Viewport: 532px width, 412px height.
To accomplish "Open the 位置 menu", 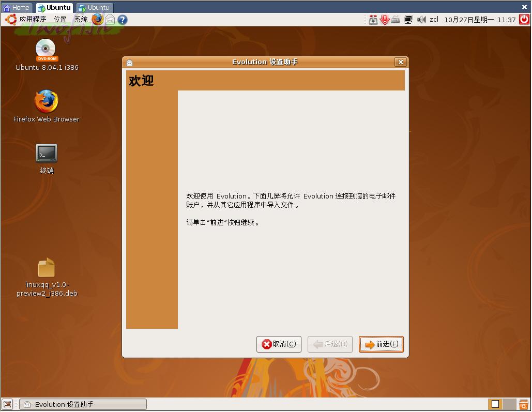I will pos(60,19).
